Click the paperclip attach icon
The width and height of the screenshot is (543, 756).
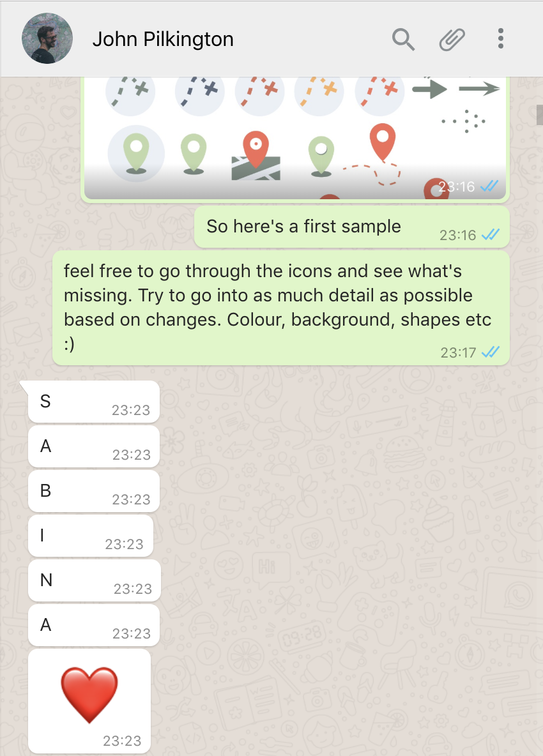[452, 39]
